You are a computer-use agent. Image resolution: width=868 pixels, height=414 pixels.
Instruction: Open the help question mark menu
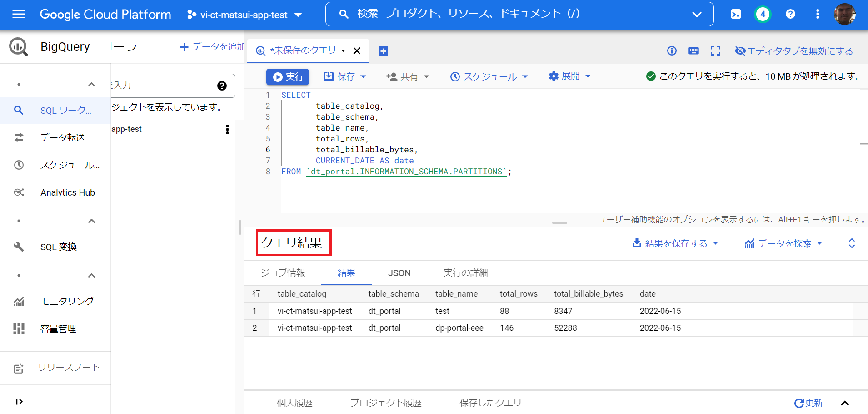790,14
